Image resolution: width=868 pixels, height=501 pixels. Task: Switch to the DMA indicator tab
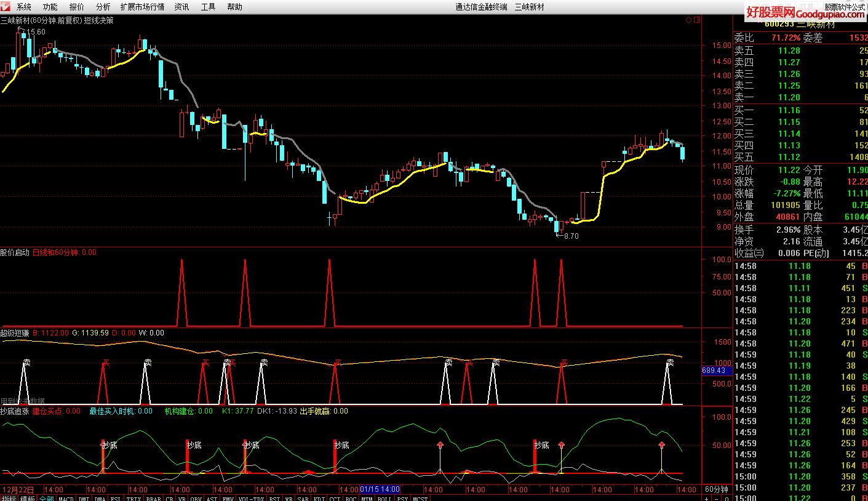point(100,498)
